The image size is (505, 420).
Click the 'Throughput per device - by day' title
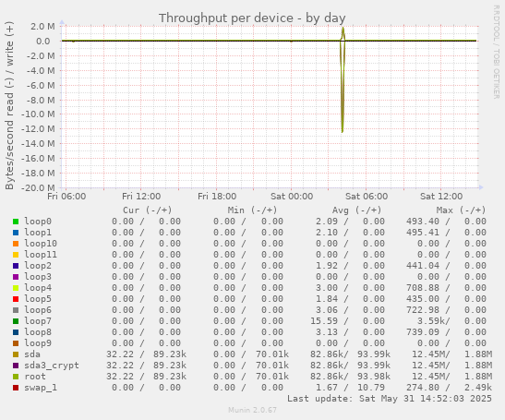[252, 18]
